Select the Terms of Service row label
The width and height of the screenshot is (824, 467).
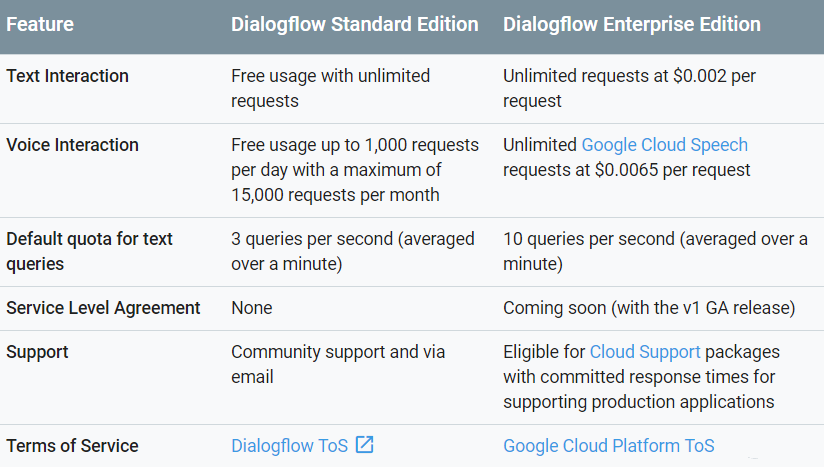(x=72, y=446)
